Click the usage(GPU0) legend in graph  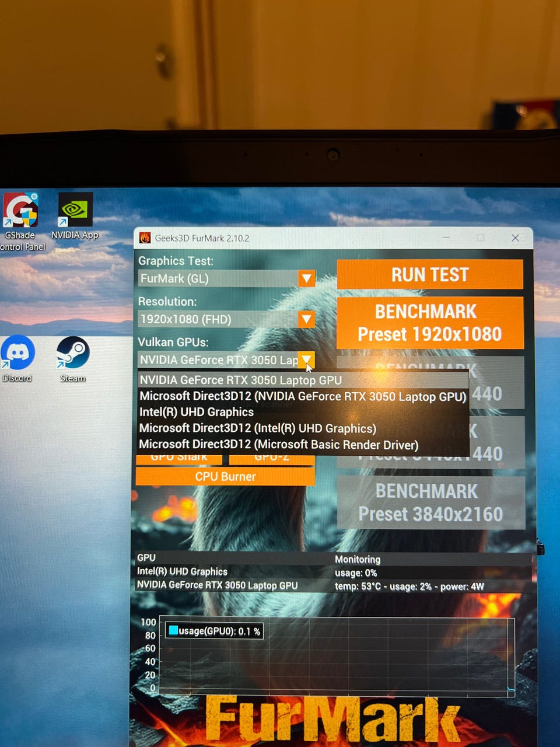(x=214, y=631)
